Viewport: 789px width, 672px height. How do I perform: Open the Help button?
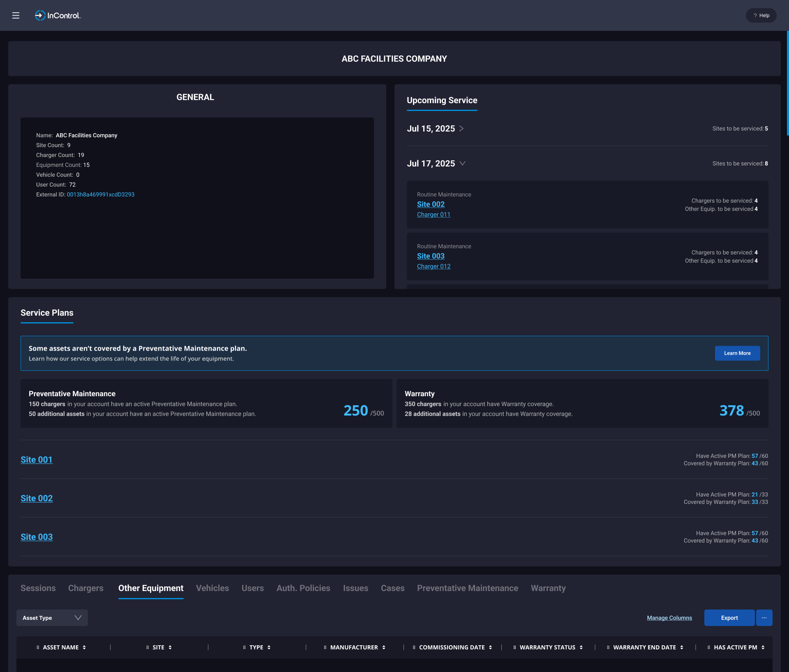761,16
